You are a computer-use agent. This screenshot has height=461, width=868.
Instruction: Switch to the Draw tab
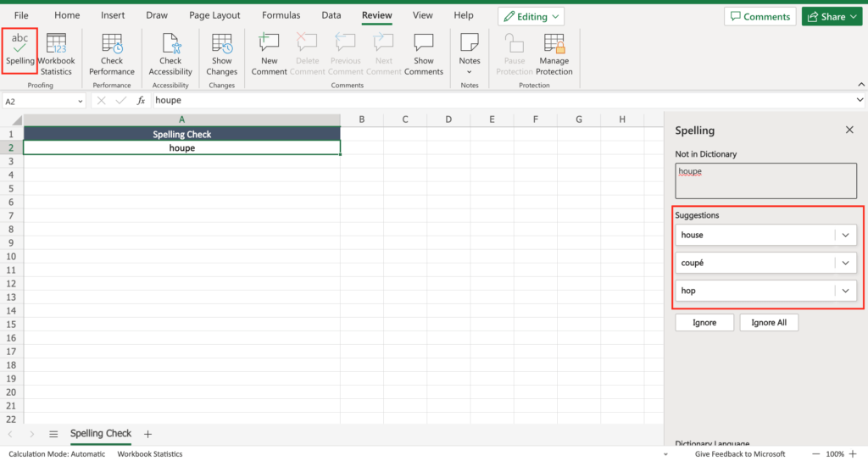point(157,15)
